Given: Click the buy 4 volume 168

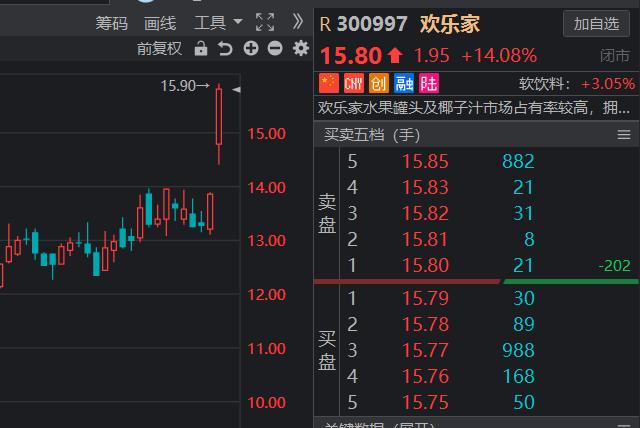Looking at the screenshot, I should pyautogui.click(x=519, y=376).
